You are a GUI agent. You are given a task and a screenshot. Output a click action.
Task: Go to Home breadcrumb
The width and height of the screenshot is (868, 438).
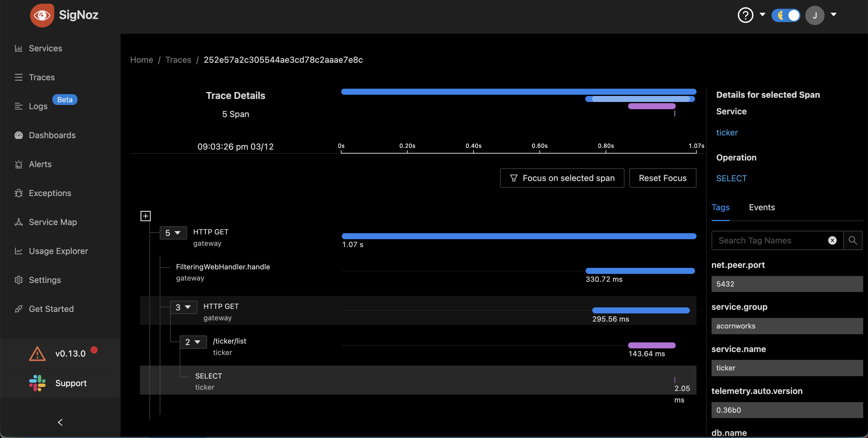142,60
